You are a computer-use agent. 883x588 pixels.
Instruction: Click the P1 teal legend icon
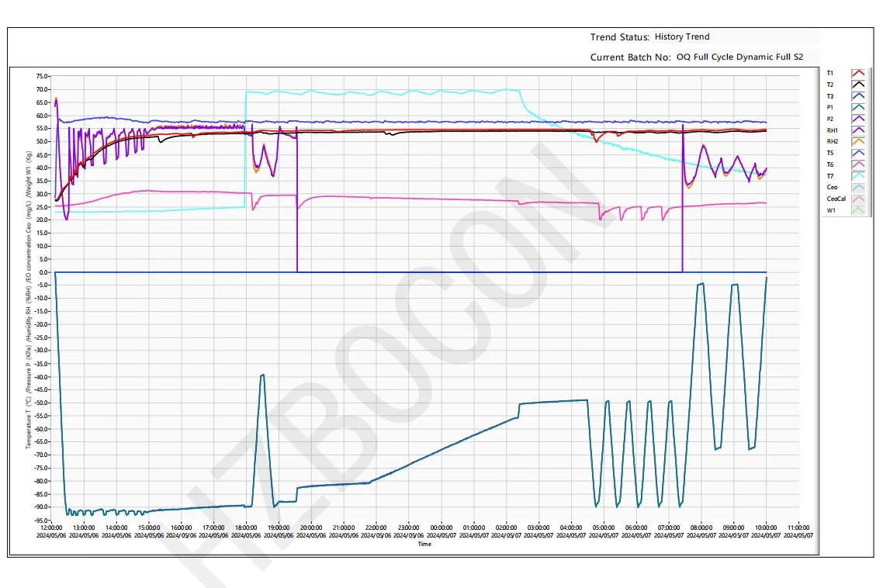pyautogui.click(x=857, y=107)
